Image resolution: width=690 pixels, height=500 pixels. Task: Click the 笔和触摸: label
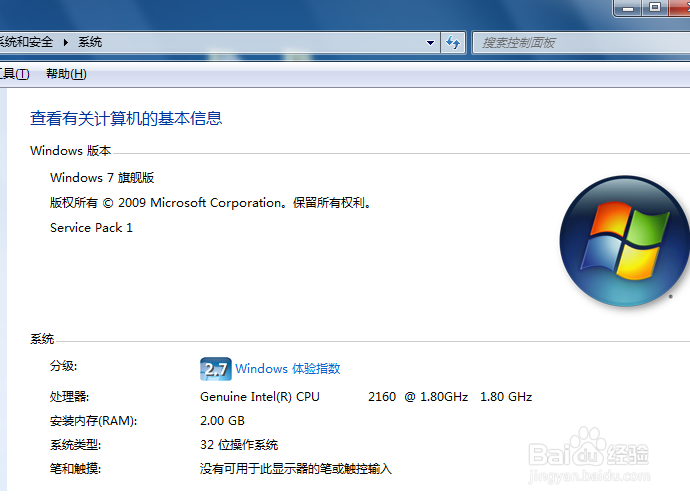coord(75,468)
